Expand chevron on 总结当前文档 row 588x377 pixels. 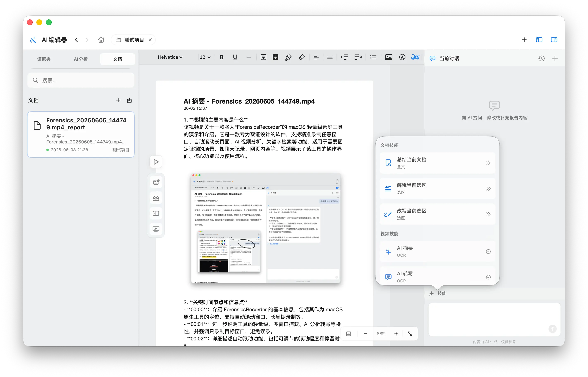click(488, 163)
